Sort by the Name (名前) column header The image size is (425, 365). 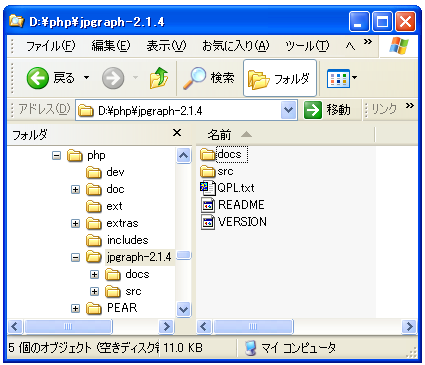coord(219,135)
